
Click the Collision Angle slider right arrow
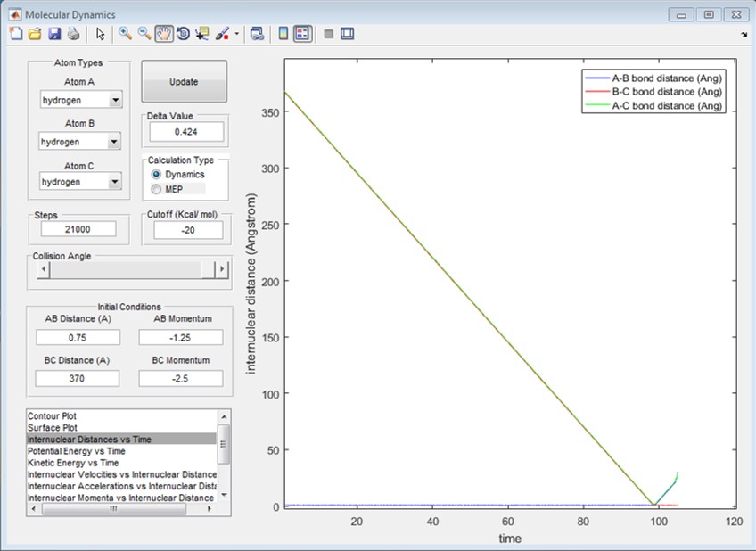point(221,269)
